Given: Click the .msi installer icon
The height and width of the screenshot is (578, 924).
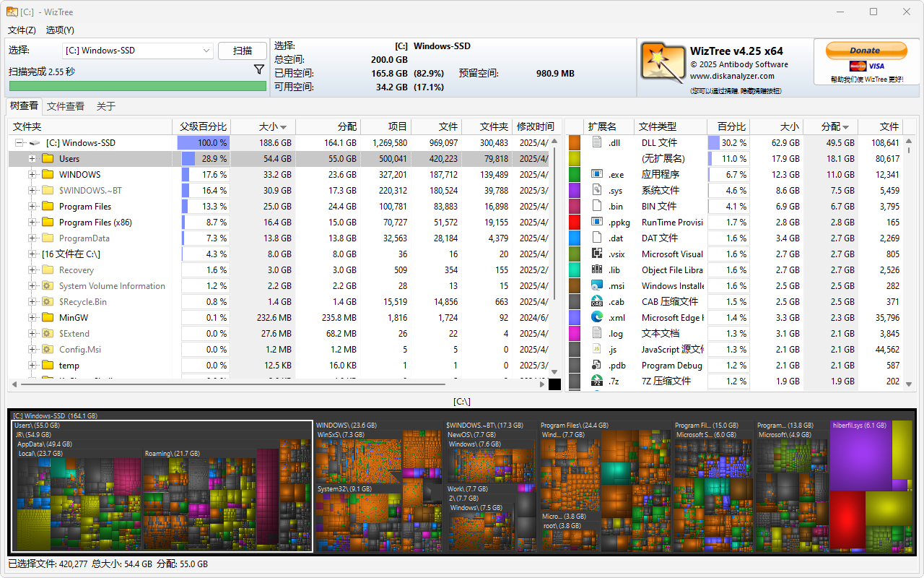Looking at the screenshot, I should tap(597, 285).
